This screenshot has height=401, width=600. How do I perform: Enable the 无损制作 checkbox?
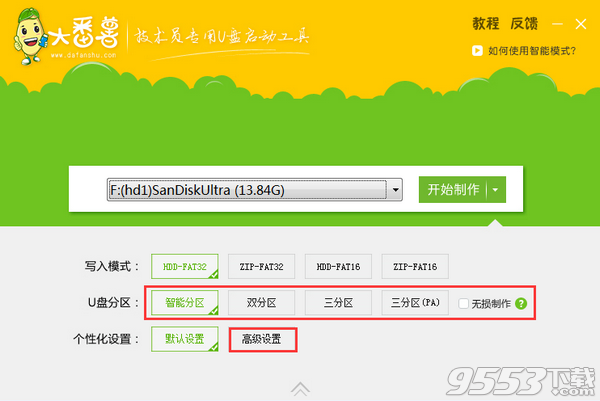(x=463, y=303)
